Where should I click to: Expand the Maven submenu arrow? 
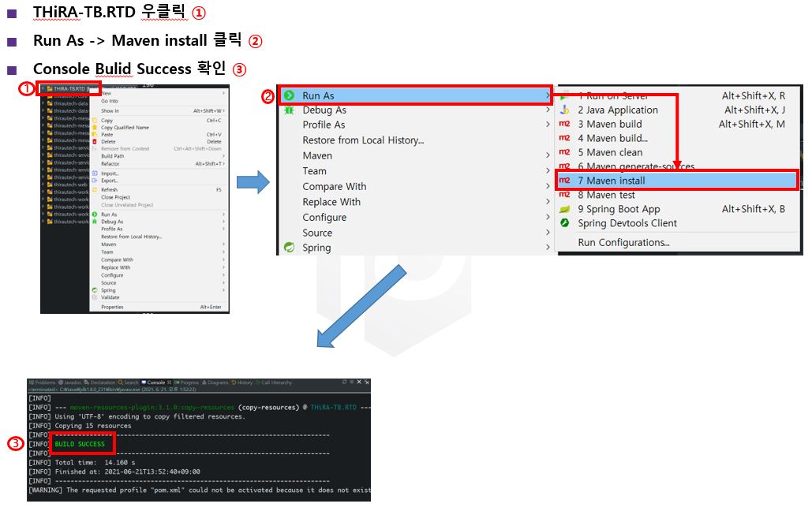click(548, 156)
